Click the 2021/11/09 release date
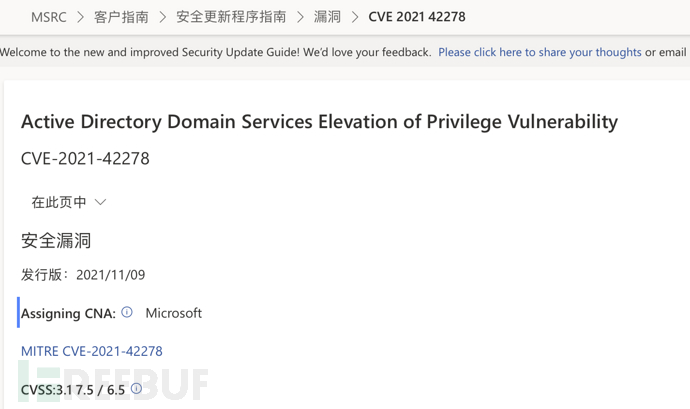690x409 pixels. click(x=110, y=275)
